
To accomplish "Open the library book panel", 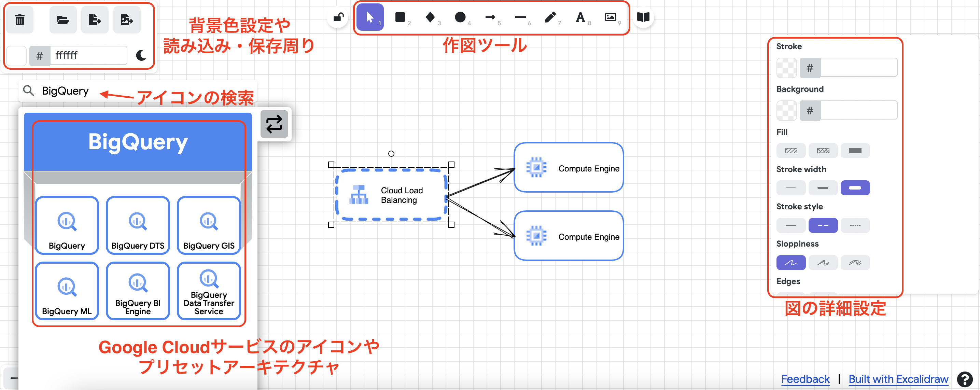I will (643, 17).
